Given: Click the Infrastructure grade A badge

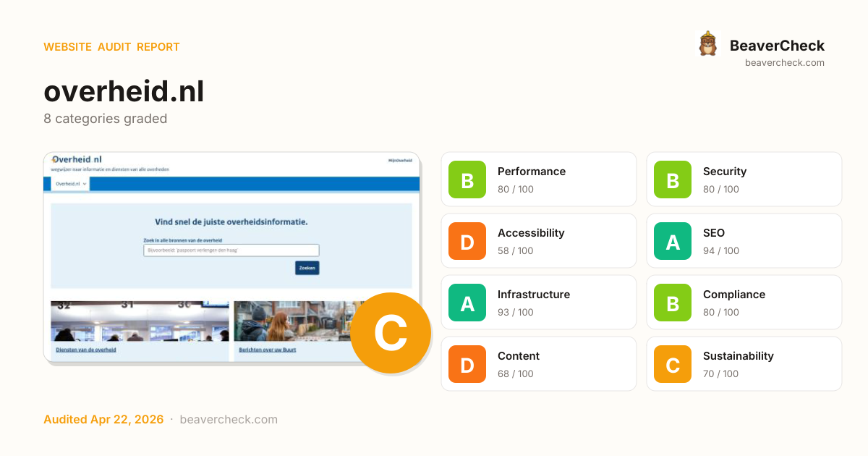Looking at the screenshot, I should 467,303.
